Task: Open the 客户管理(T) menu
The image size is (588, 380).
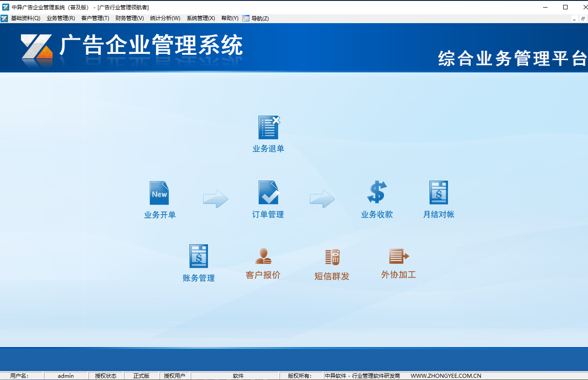Action: [x=95, y=18]
